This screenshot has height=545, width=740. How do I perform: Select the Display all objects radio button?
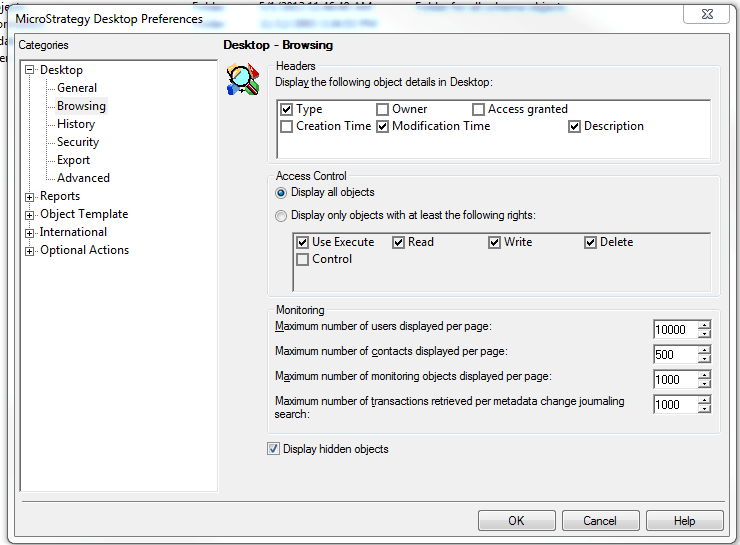pos(281,193)
